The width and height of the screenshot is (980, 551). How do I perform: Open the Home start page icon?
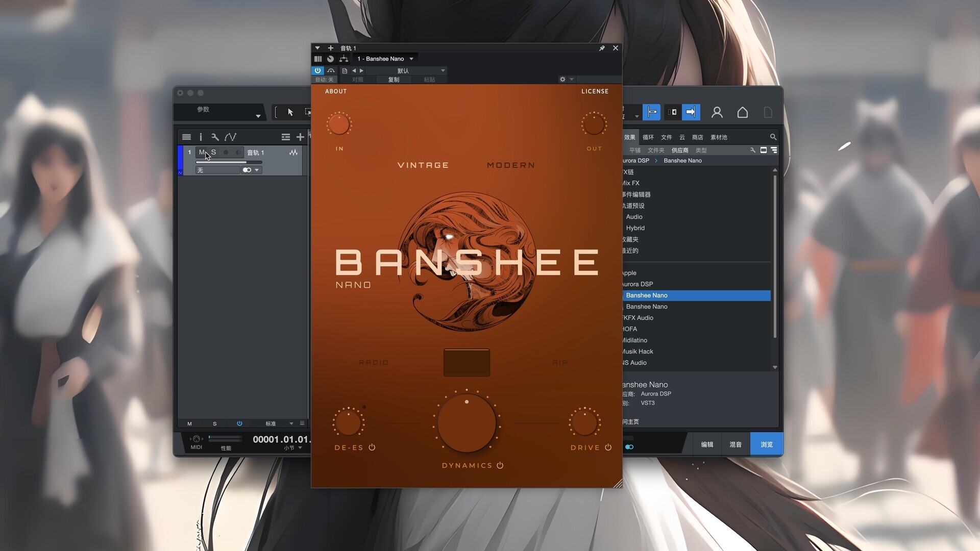click(742, 112)
